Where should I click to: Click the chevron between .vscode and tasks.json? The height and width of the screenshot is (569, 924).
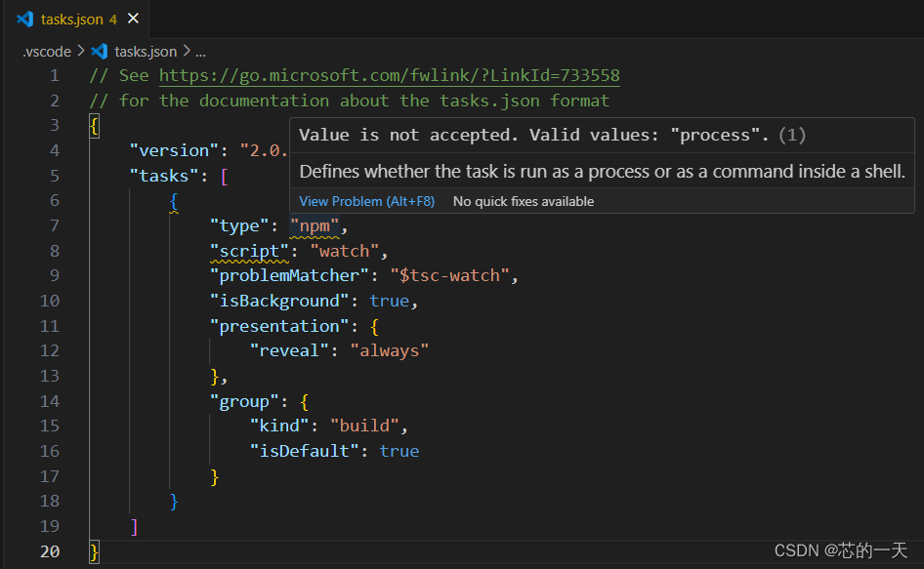click(x=80, y=51)
